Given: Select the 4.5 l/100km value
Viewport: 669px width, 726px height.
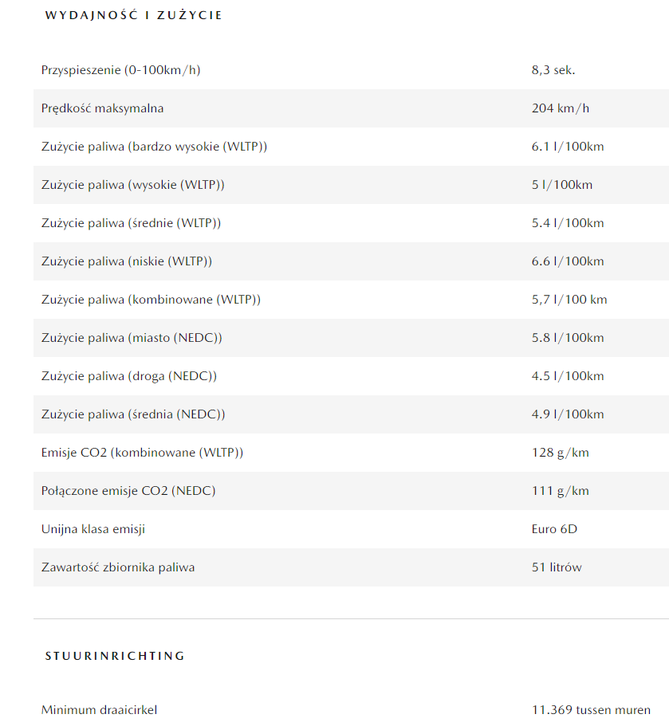Looking at the screenshot, I should (568, 376).
